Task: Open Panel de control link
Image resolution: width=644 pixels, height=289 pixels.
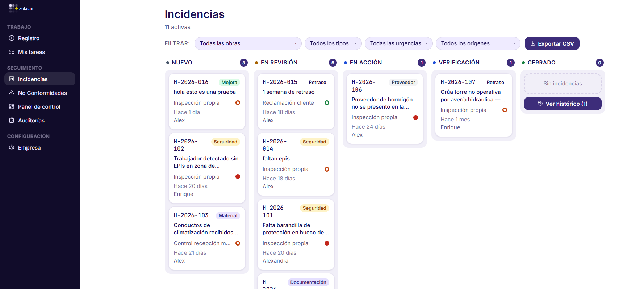Action: point(40,106)
